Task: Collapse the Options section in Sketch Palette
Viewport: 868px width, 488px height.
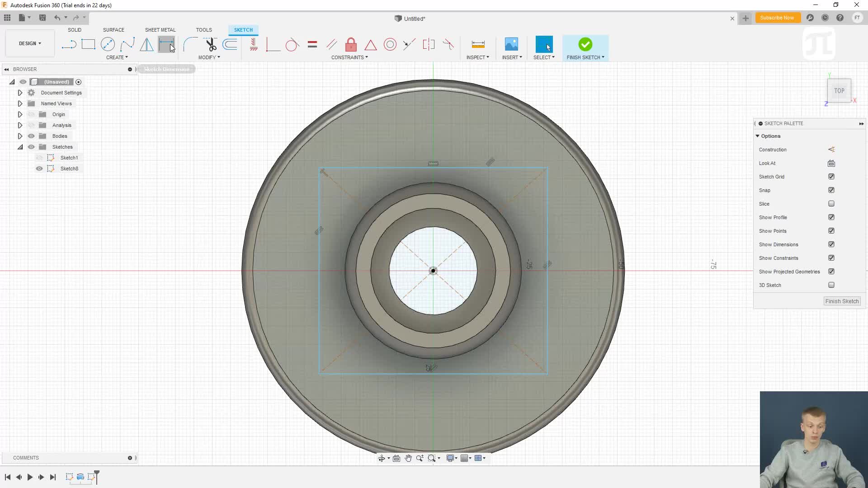Action: [x=758, y=136]
